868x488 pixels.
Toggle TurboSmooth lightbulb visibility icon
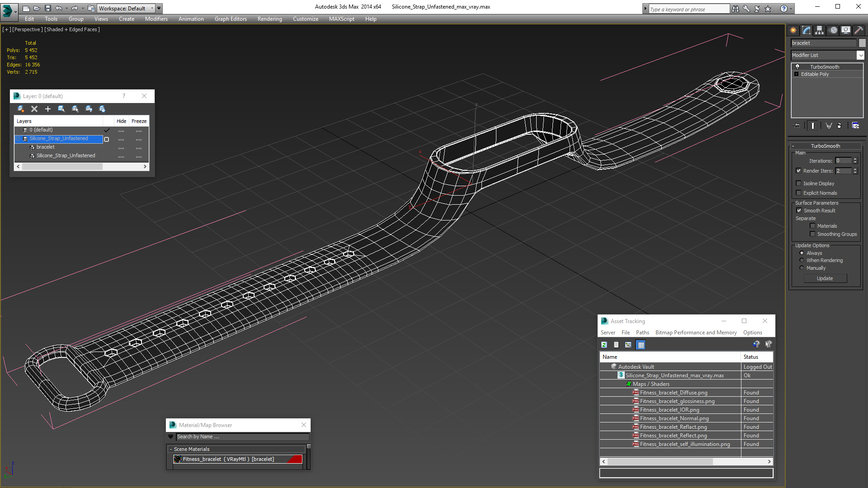797,67
